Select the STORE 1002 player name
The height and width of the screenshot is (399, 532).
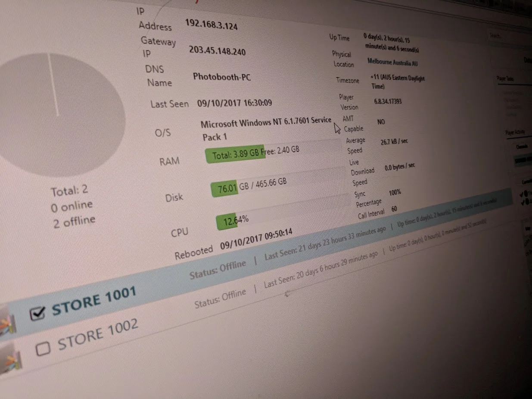coord(98,335)
